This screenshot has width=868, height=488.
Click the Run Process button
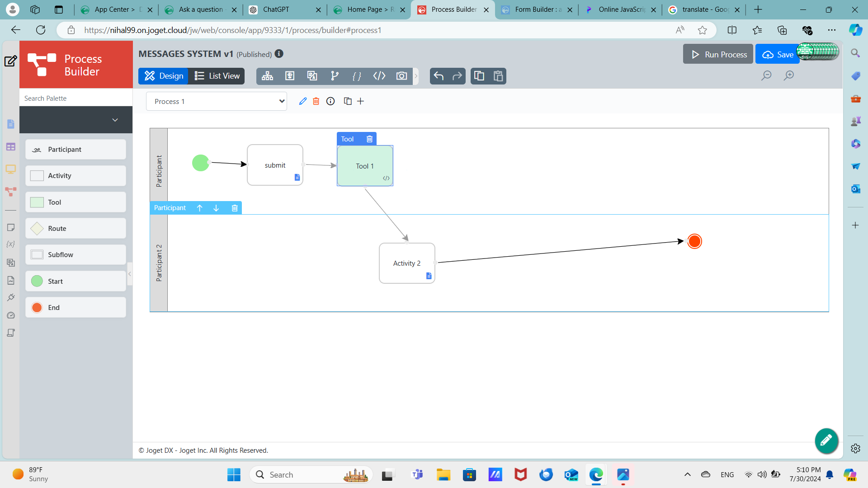click(718, 54)
